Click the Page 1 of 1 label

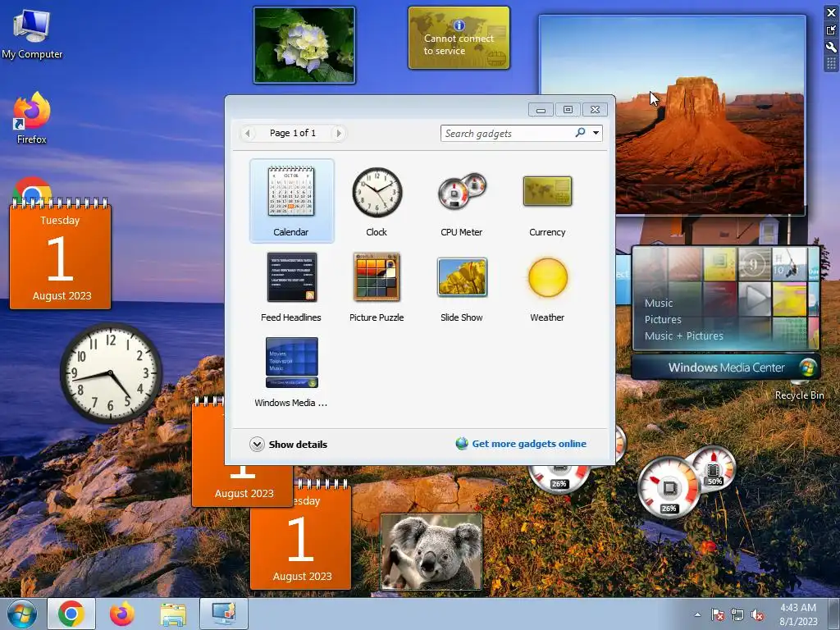pyautogui.click(x=293, y=133)
